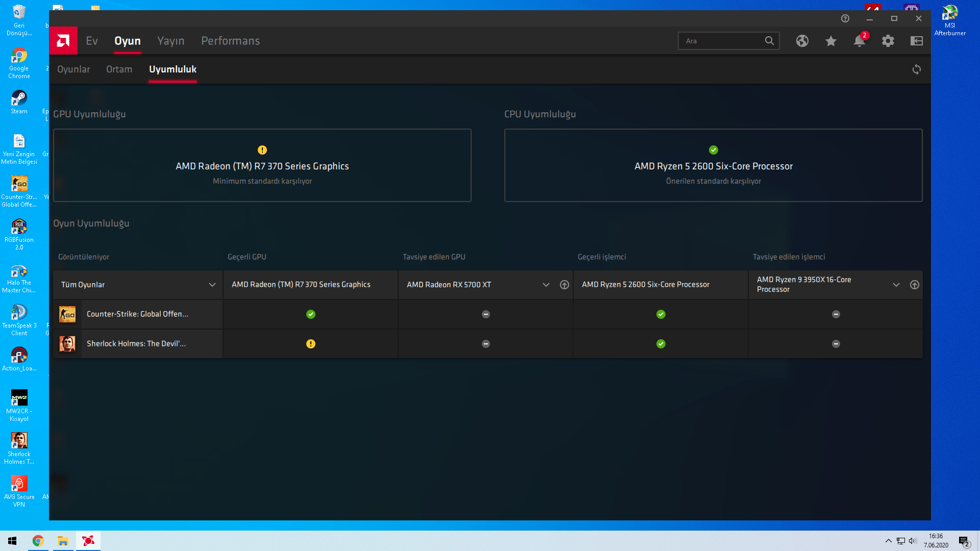Open the Ortam sub-tab
This screenshot has height=551, width=980.
119,69
